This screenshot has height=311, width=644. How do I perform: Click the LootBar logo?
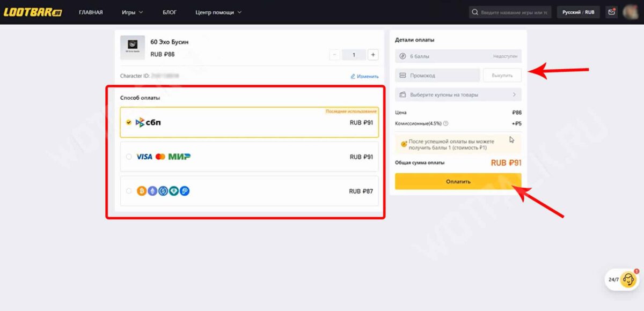pyautogui.click(x=33, y=12)
